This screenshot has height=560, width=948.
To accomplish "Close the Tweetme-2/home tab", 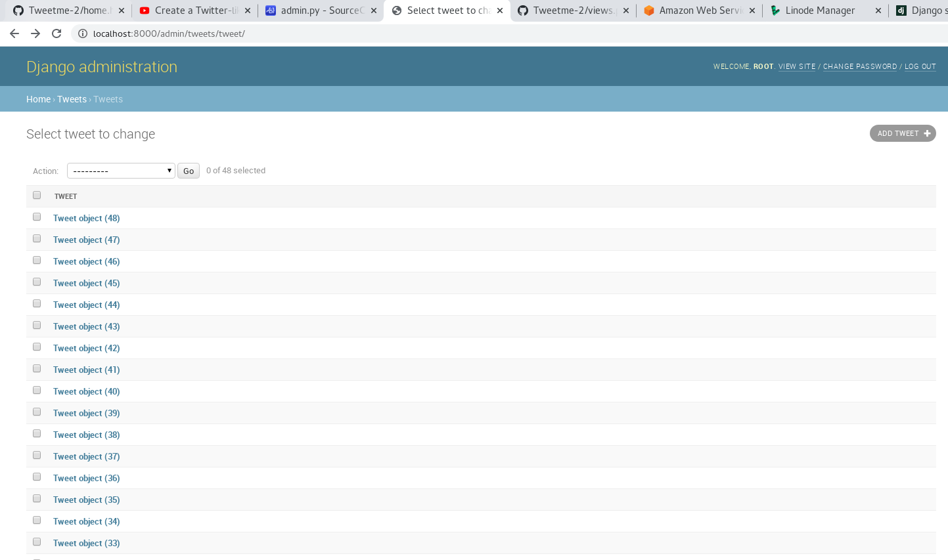I will tap(122, 11).
